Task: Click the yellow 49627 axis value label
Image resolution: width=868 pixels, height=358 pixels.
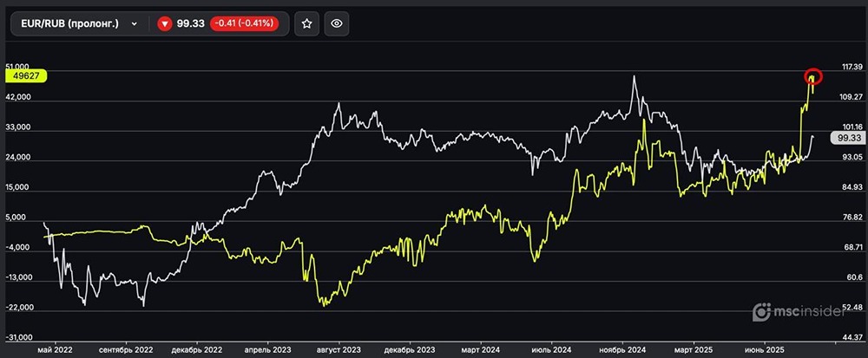Action: pos(25,76)
